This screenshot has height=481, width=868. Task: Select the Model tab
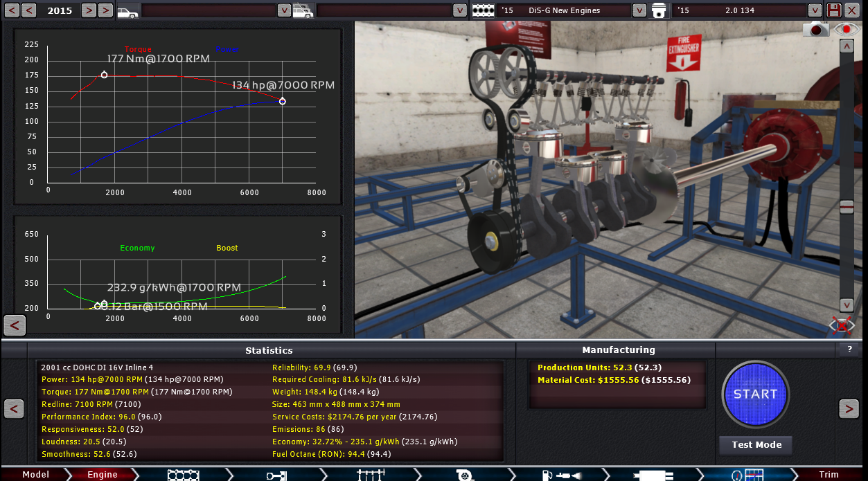click(35, 475)
